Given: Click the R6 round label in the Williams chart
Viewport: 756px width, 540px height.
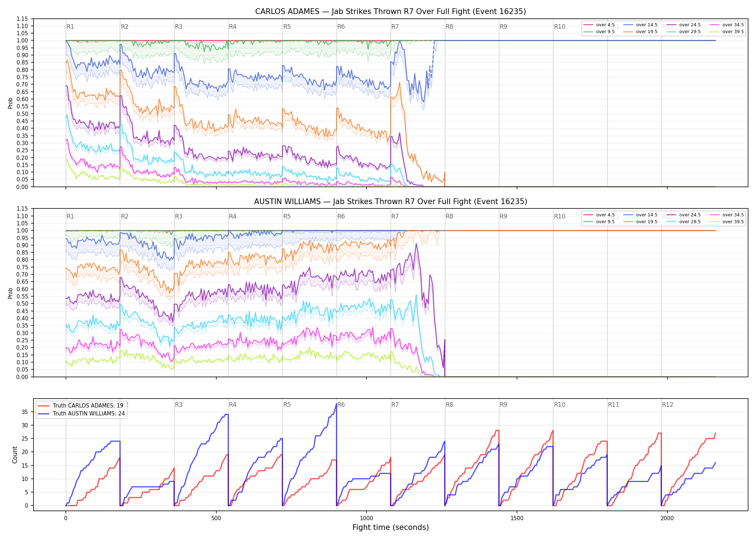Looking at the screenshot, I should tap(341, 216).
